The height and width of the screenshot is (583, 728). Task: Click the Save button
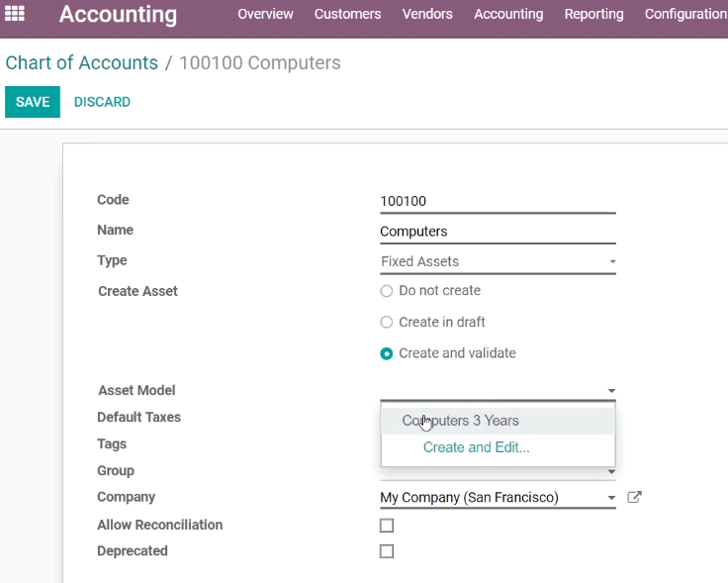click(33, 102)
